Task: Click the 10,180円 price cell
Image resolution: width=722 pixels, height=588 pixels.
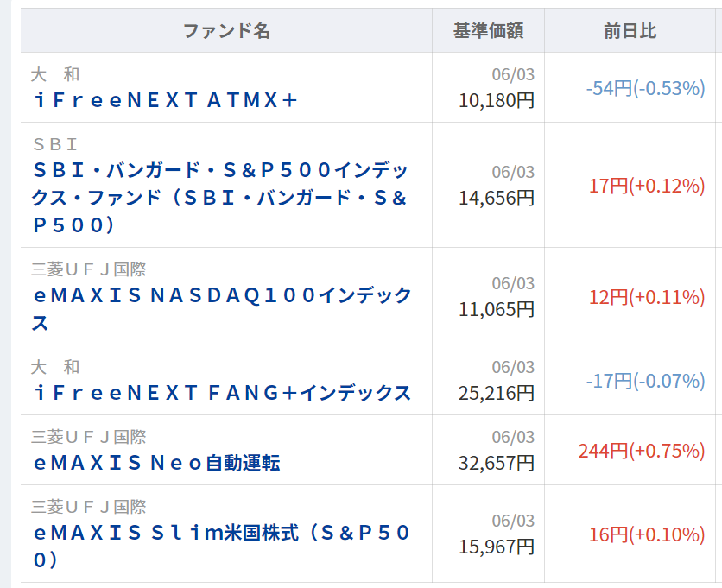Action: pyautogui.click(x=497, y=100)
